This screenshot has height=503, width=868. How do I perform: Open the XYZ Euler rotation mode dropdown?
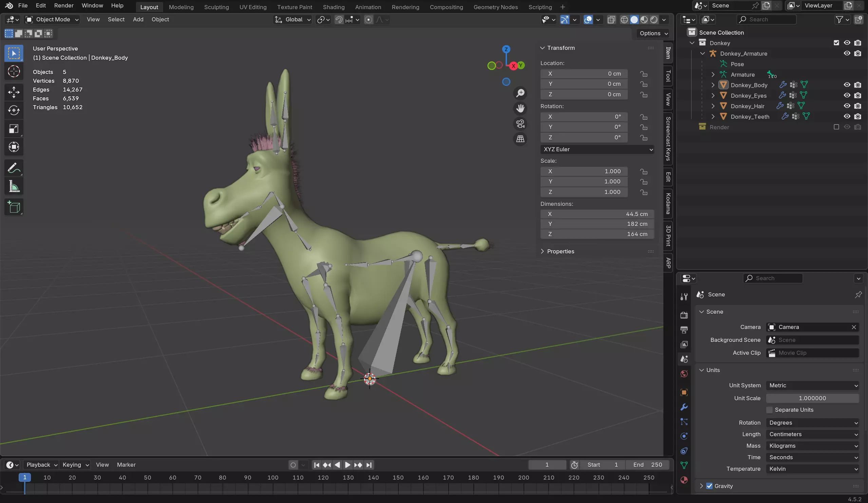coord(597,150)
